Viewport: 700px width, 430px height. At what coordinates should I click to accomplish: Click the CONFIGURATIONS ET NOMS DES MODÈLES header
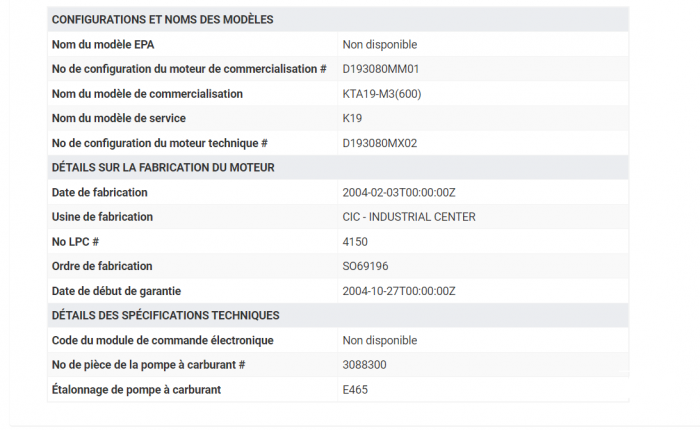coord(162,20)
